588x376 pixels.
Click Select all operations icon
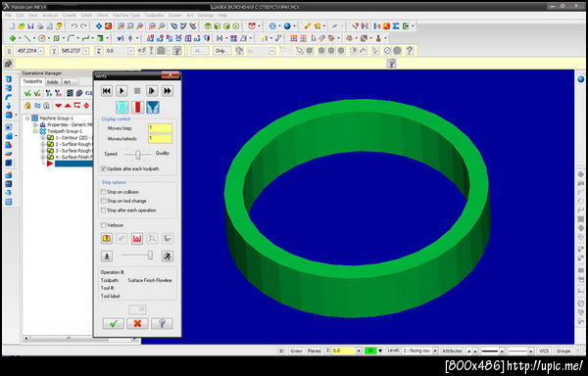tap(27, 93)
